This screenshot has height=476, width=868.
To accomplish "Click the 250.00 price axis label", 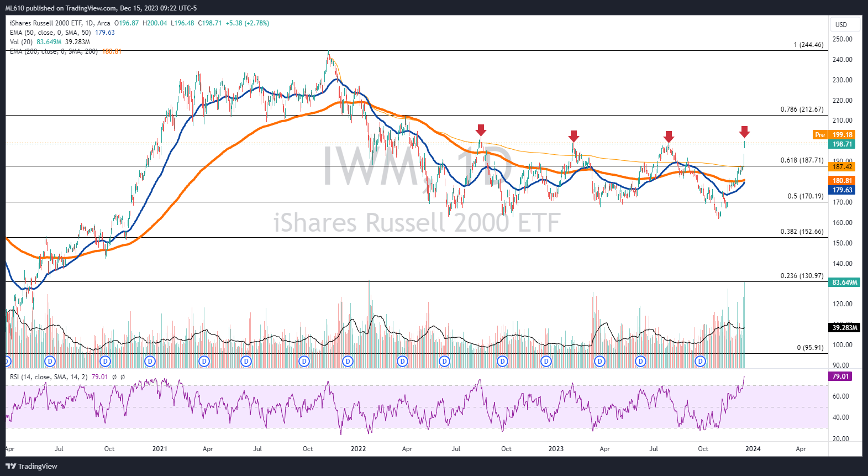I will point(843,39).
